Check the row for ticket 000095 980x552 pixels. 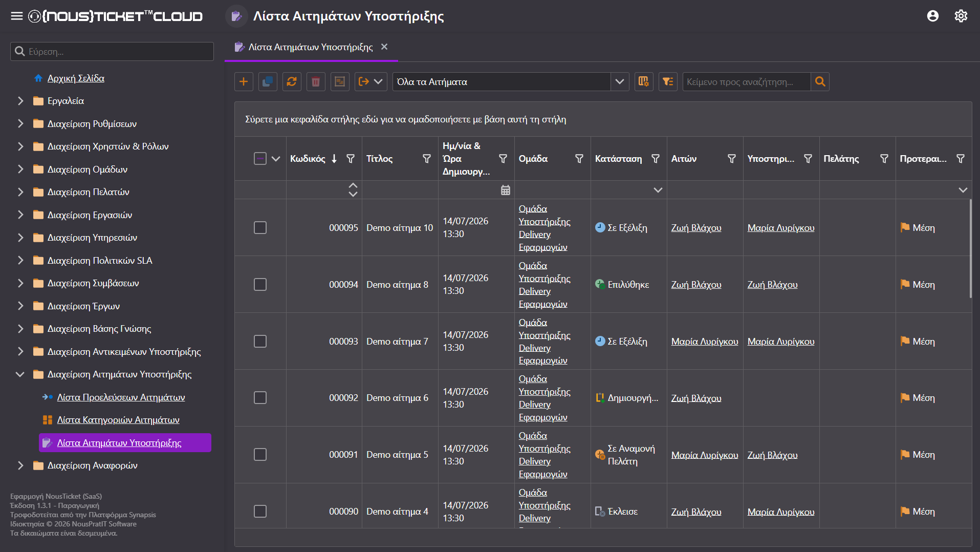[260, 227]
